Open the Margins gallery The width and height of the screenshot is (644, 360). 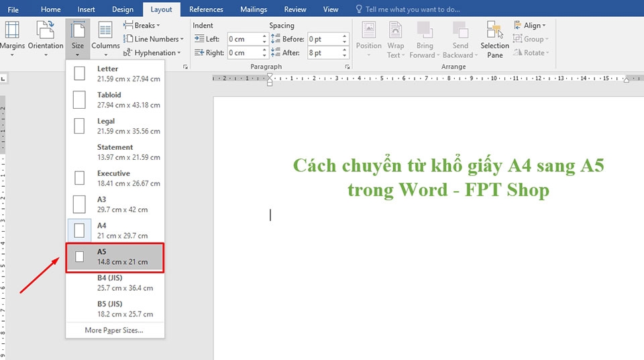pyautogui.click(x=12, y=38)
